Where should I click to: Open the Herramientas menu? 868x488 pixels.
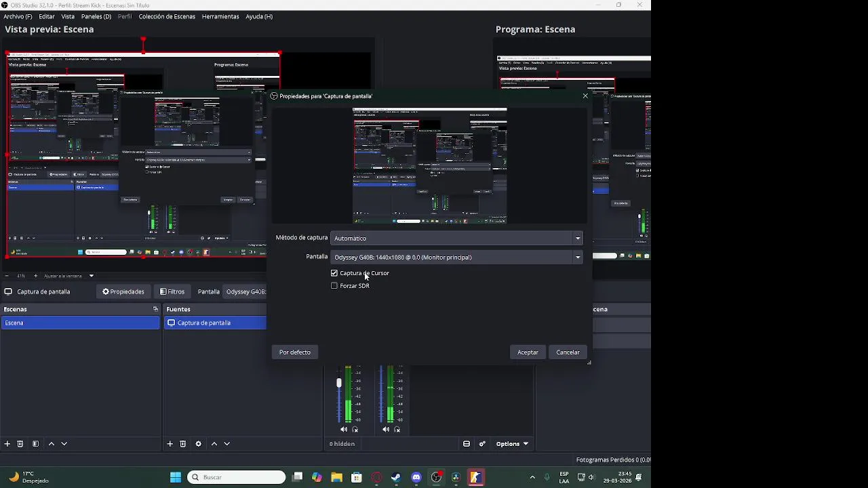(x=220, y=16)
